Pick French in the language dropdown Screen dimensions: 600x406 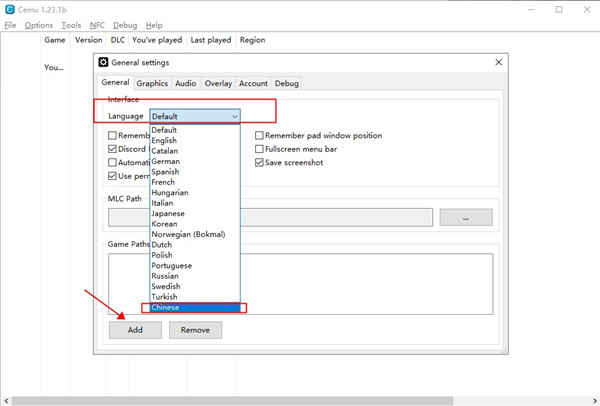tap(195, 182)
